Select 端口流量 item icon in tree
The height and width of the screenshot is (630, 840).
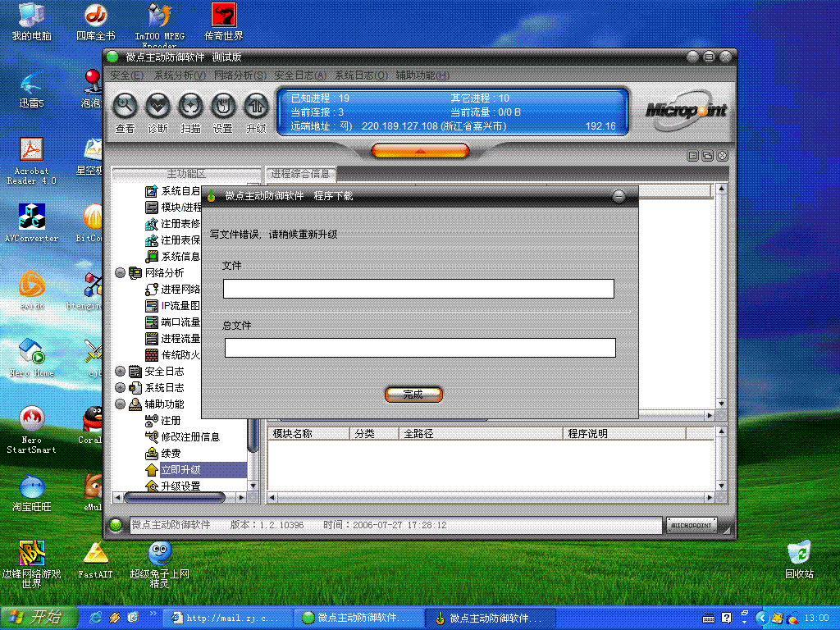(152, 322)
